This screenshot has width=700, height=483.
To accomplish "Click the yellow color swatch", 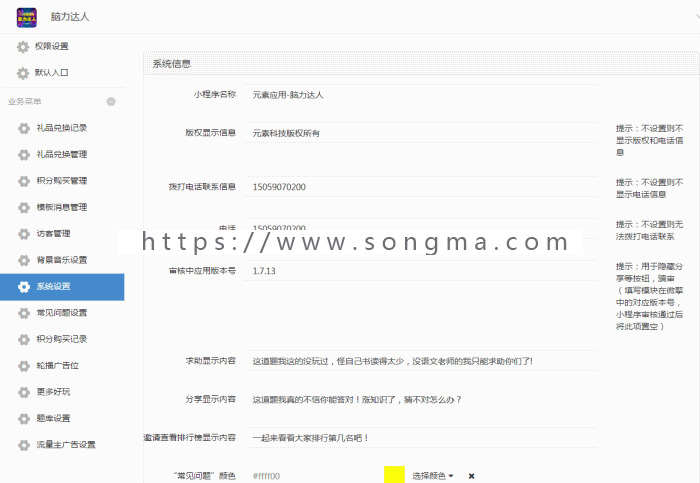I will point(394,475).
